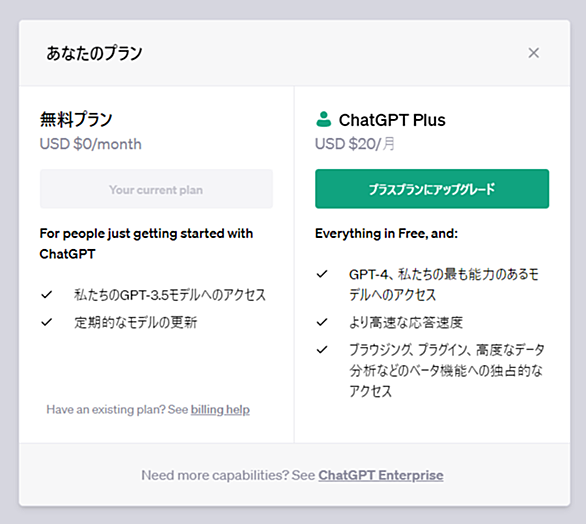Click the GPT-4 feature description text
This screenshot has height=524, width=586.
(x=444, y=285)
